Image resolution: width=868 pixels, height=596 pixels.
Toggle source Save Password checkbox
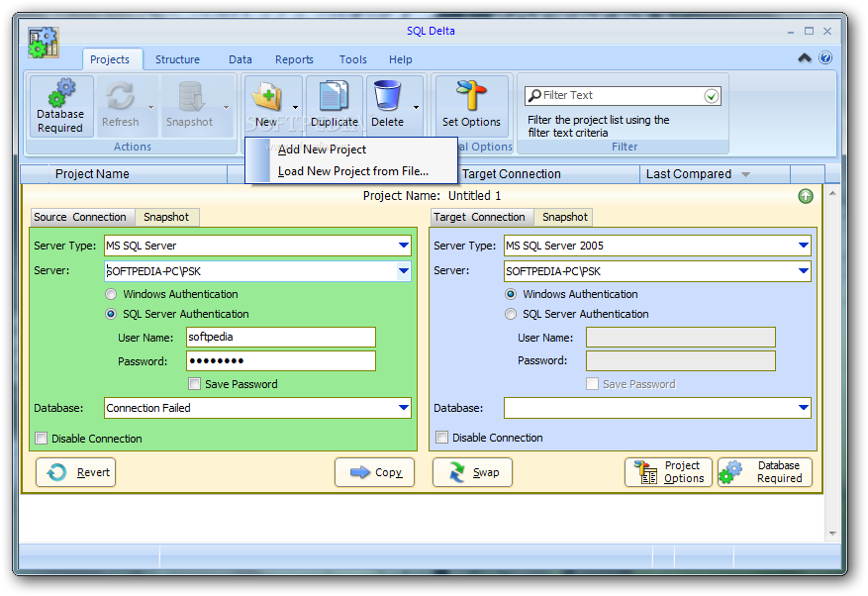click(194, 384)
